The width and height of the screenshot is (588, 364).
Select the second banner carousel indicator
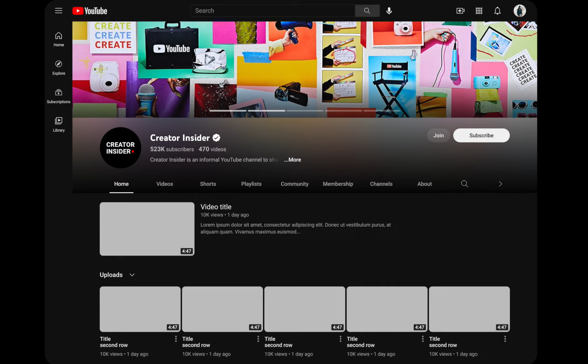[266, 111]
